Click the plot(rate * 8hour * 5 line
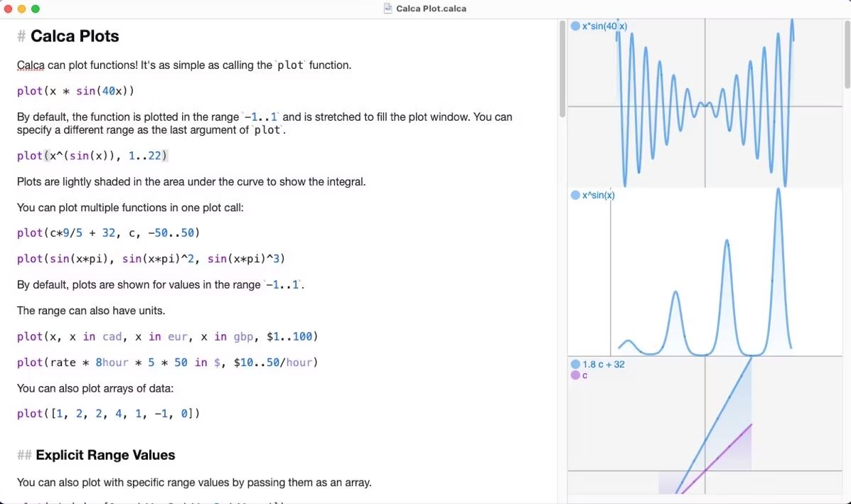851x504 pixels. pos(168,363)
